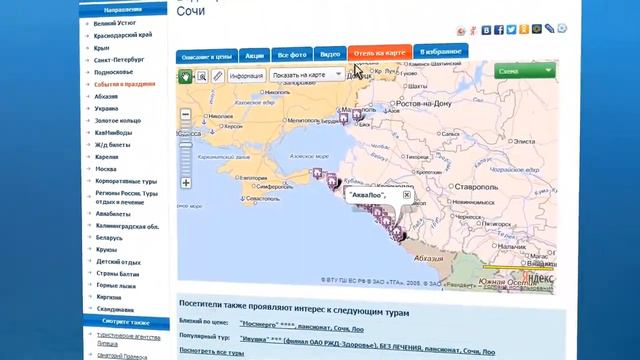Image resolution: width=640 pixels, height=360 pixels.
Task: Open Золотое кольцо destination
Action: click(x=118, y=120)
